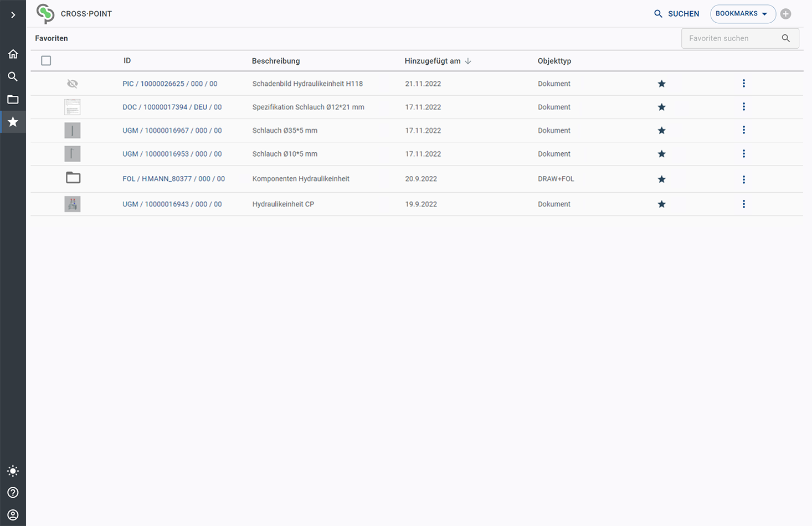Image resolution: width=812 pixels, height=526 pixels.
Task: Open the folder browser in sidebar
Action: click(13, 100)
